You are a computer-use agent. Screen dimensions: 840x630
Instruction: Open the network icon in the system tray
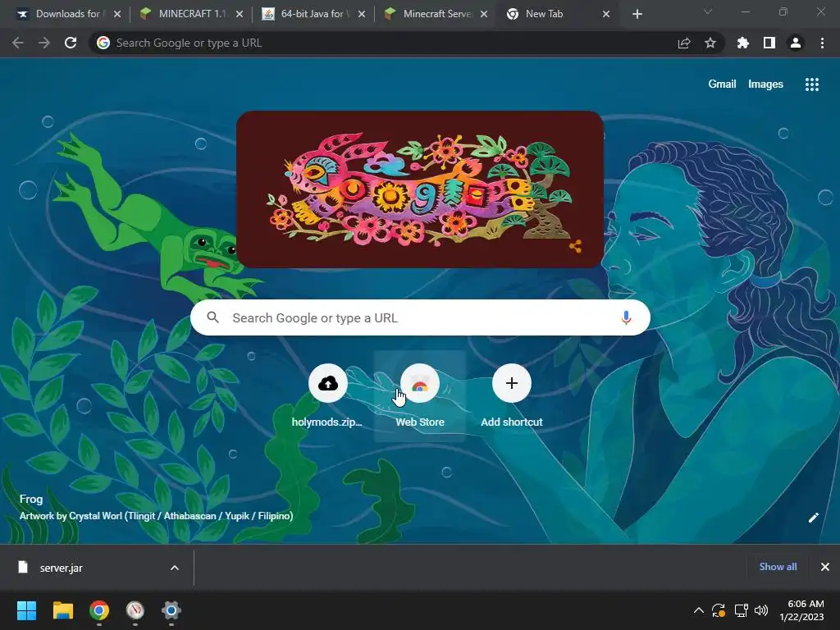(x=742, y=610)
